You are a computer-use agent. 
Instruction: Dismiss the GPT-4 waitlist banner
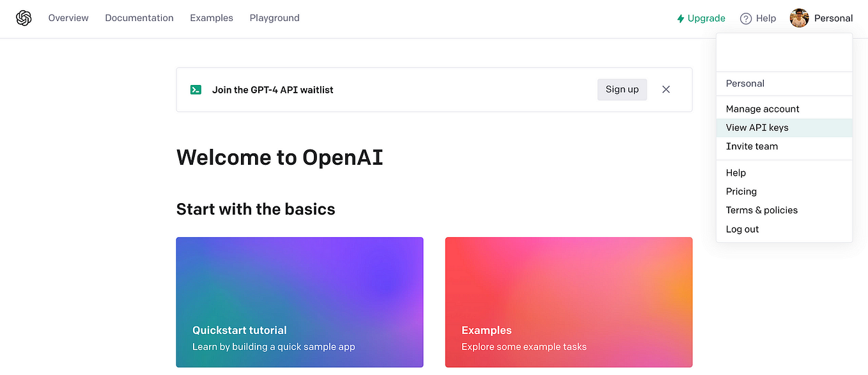(666, 89)
